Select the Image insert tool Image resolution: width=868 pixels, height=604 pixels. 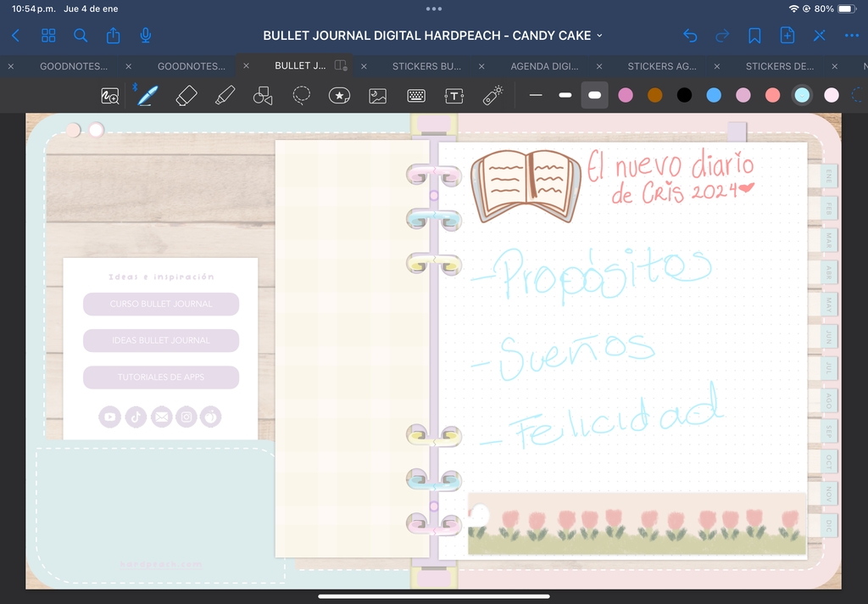coord(377,96)
